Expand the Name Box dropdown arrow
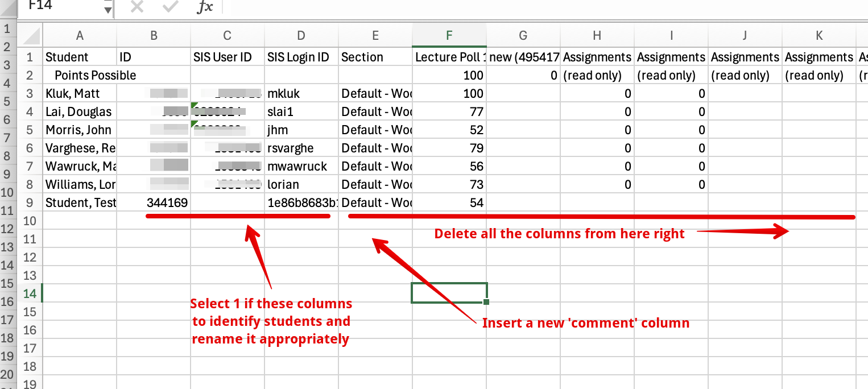This screenshot has width=868, height=389. 108,9
